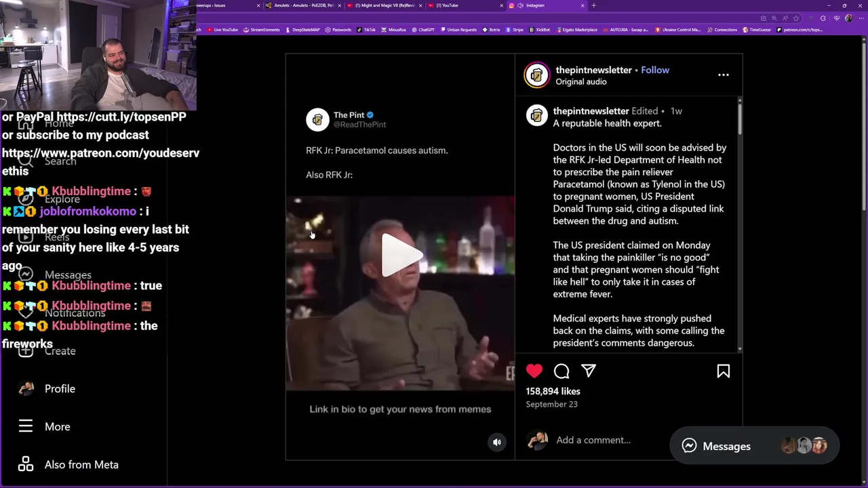The image size is (868, 488).
Task: Click caption author avatar icon
Action: pos(536,115)
